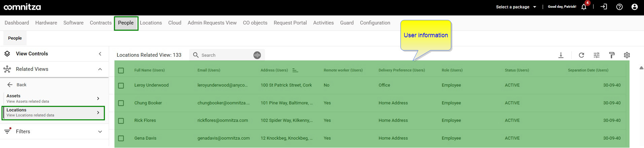
Task: Click the 102 Spider Way, Kilkenny address
Action: [287, 120]
